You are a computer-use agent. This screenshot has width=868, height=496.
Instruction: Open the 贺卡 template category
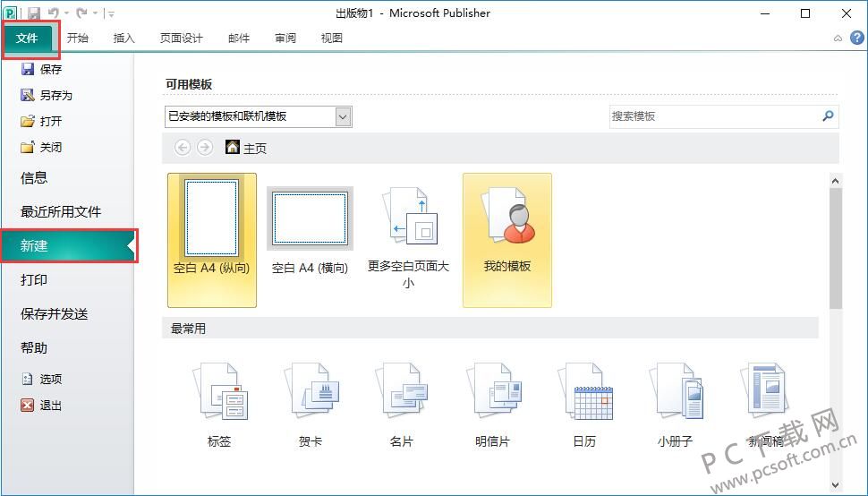[x=311, y=406]
